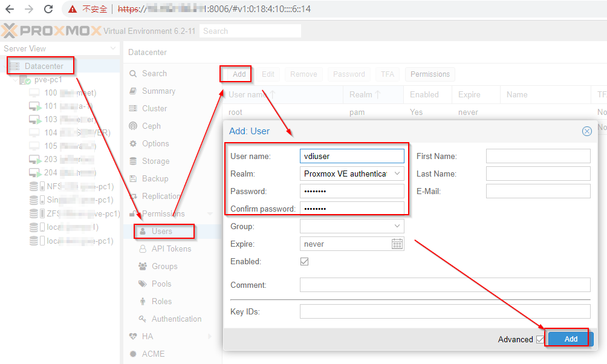The image size is (607, 364).
Task: Click the monitor icon of VM 204
Action: (35, 173)
